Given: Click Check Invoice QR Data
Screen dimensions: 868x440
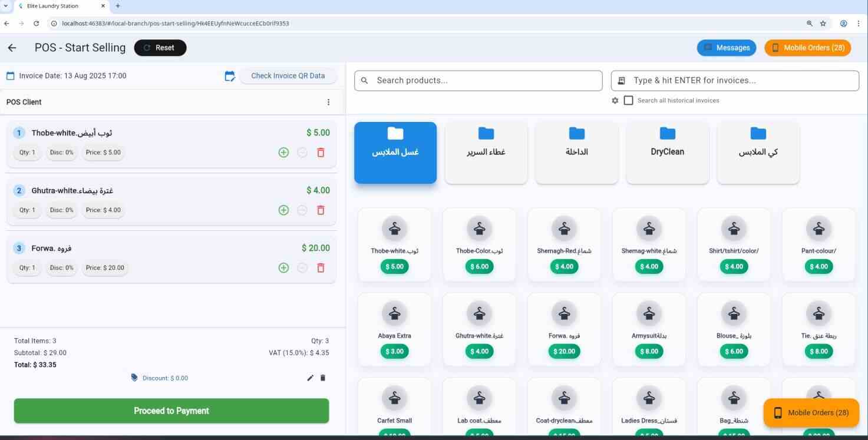Looking at the screenshot, I should [x=288, y=75].
